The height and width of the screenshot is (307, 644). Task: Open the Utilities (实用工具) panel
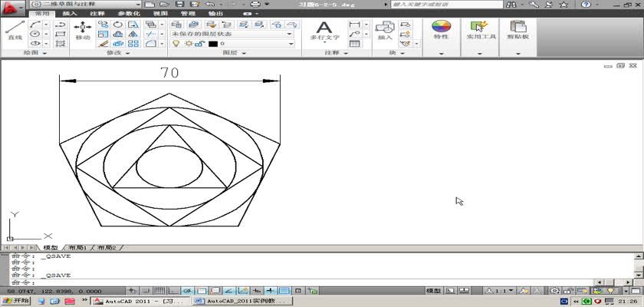click(x=480, y=31)
